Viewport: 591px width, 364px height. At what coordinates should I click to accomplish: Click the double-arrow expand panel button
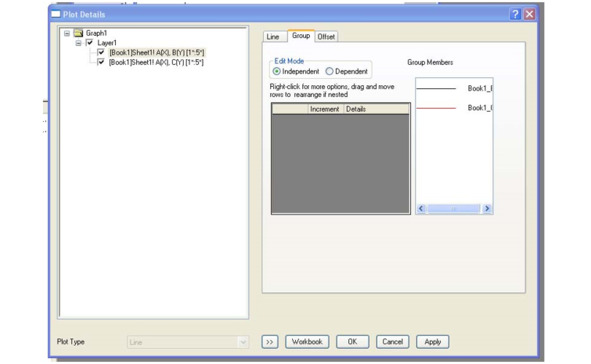pos(270,342)
